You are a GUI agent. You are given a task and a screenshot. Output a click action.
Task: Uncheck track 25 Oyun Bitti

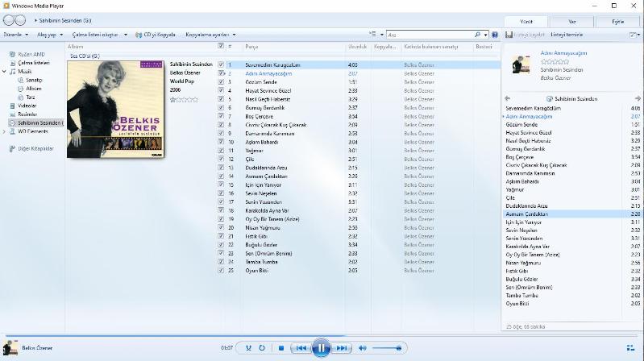pos(221,270)
